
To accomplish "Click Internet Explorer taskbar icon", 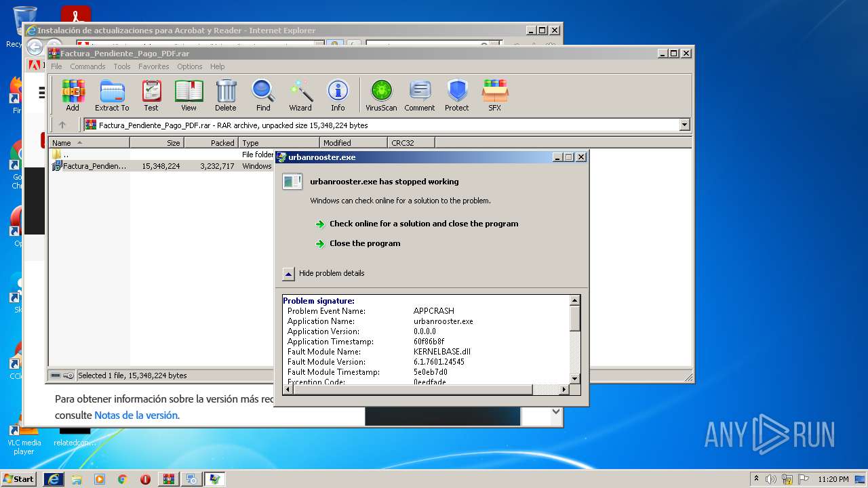I will point(54,479).
